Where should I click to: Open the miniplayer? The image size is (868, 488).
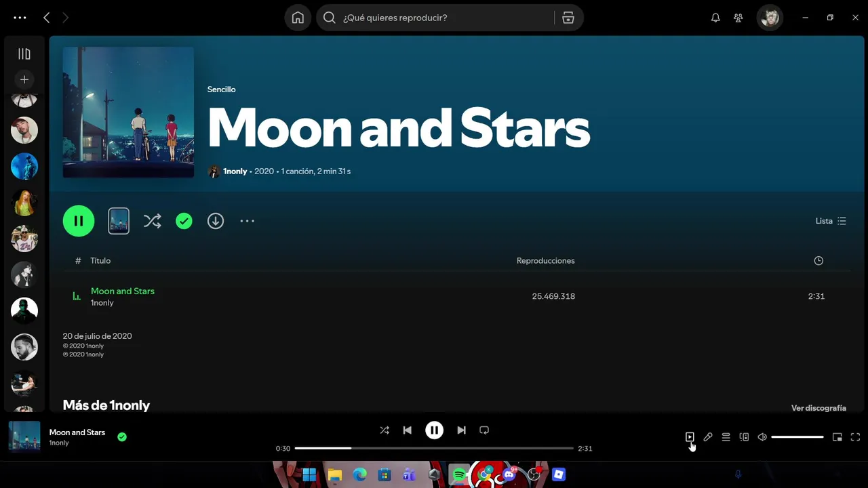pyautogui.click(x=837, y=437)
